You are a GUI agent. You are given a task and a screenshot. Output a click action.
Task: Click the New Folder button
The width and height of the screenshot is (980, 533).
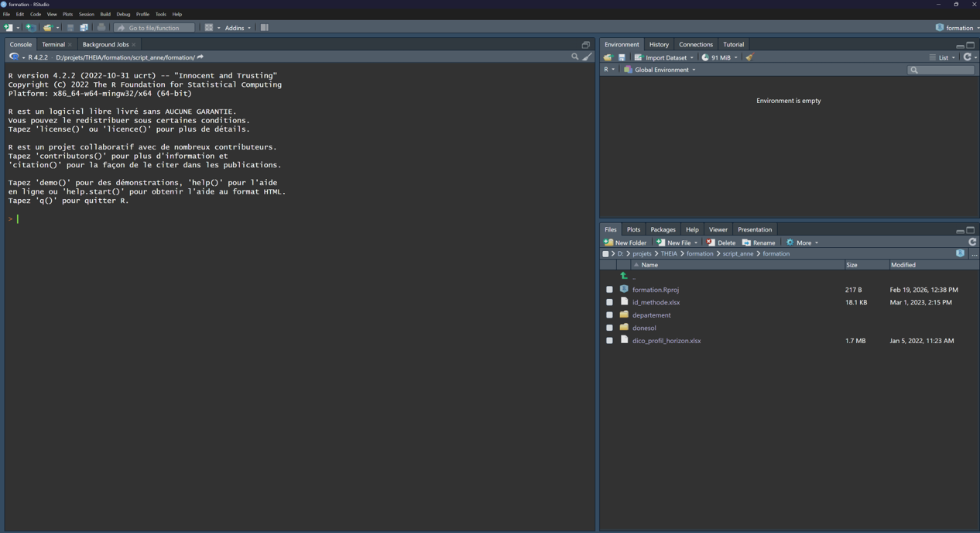click(x=625, y=242)
